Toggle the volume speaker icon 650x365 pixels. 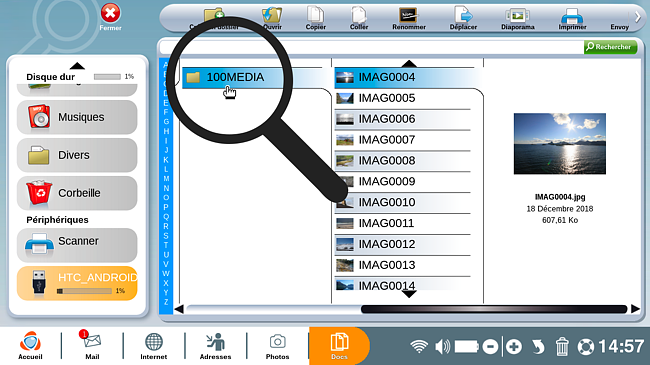pos(443,346)
